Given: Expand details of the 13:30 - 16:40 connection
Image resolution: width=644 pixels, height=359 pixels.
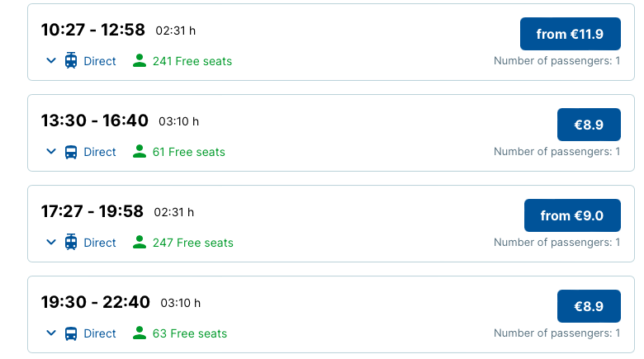Looking at the screenshot, I should tap(51, 152).
